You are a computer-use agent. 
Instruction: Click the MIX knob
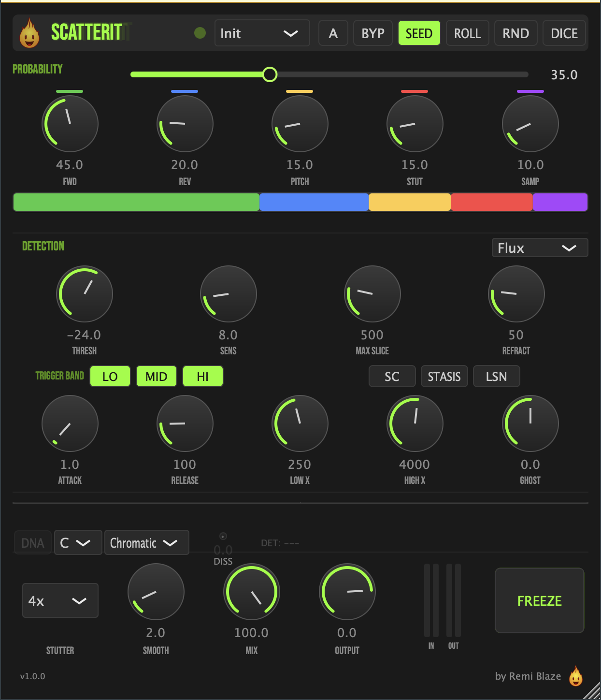pyautogui.click(x=252, y=592)
